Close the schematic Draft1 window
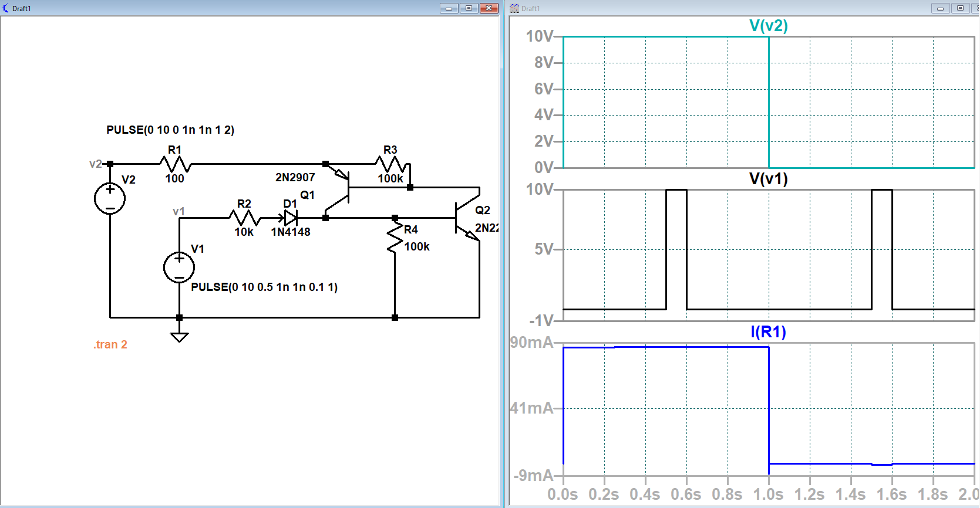 [489, 8]
